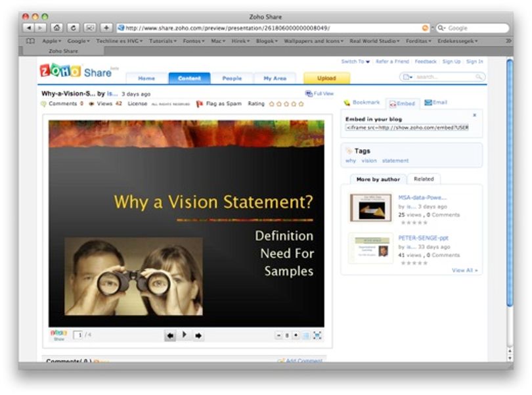The height and width of the screenshot is (395, 532).
Task: Open the View All link
Action: tap(464, 270)
